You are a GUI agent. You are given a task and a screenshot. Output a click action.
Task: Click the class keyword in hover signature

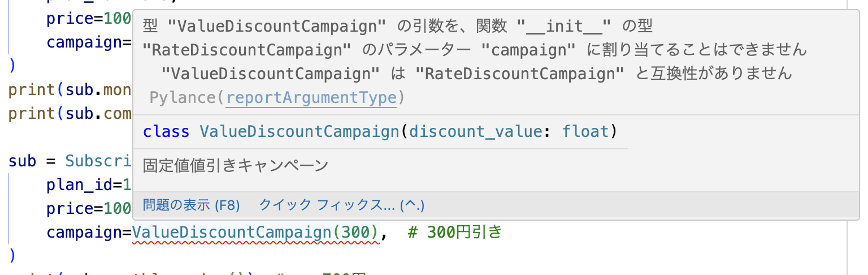coord(166,132)
